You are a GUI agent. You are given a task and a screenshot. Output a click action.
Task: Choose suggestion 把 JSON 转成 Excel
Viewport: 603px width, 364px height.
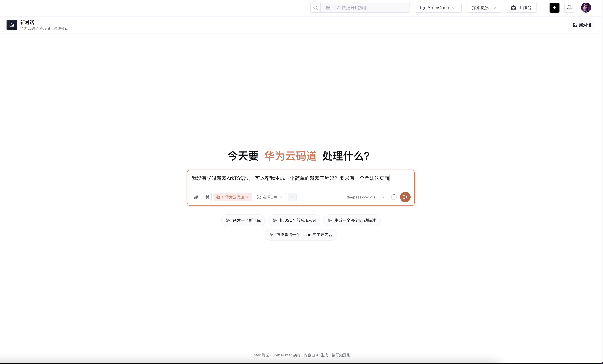[x=294, y=220]
